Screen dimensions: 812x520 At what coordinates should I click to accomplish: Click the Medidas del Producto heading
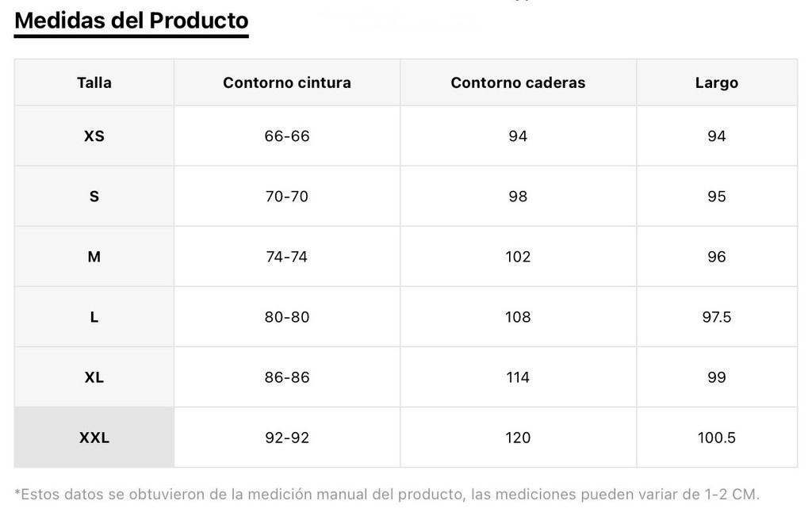click(x=132, y=21)
